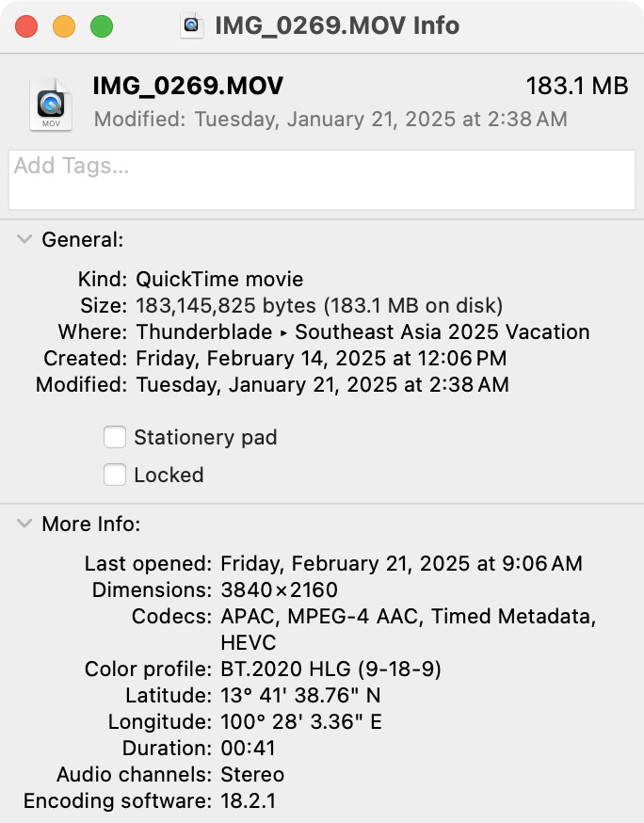Click the Add Tags field
Image resolution: width=644 pixels, height=823 pixels.
(x=322, y=180)
